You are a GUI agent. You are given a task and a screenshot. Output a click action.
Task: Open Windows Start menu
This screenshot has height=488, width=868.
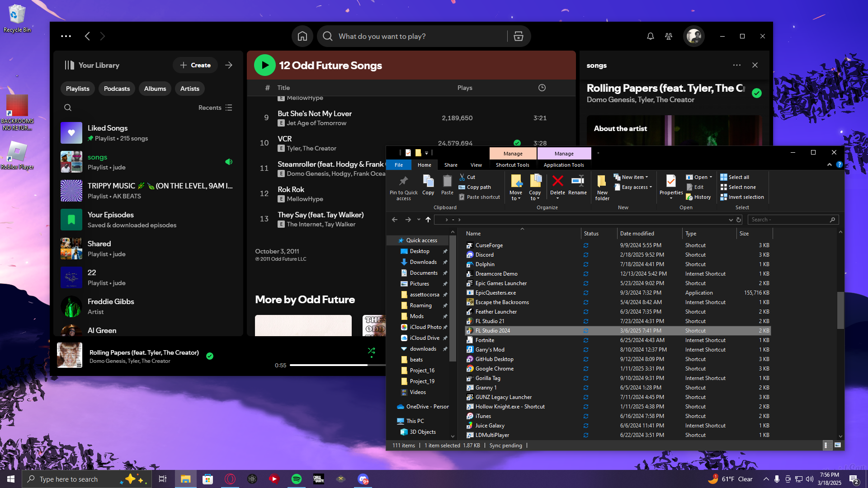pos(11,479)
